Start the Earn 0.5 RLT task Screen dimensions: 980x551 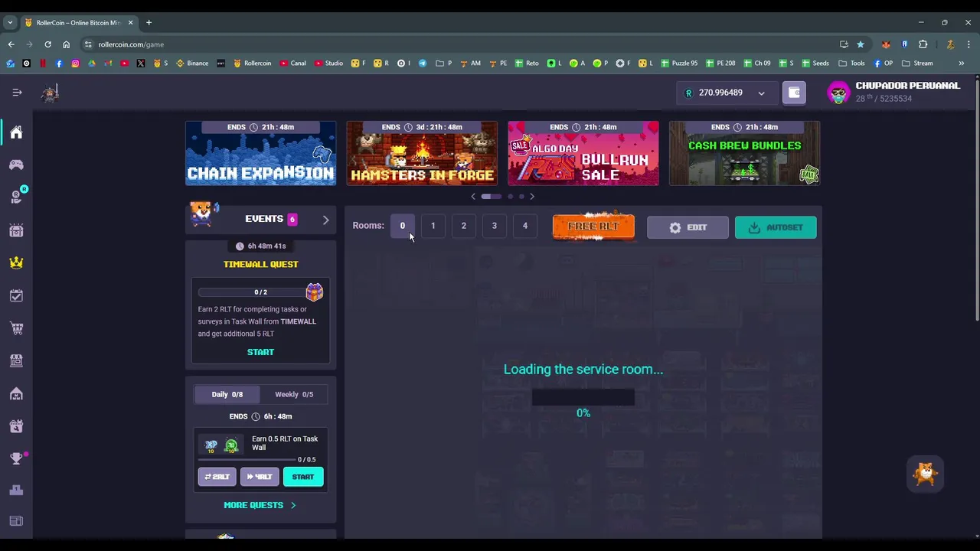(x=303, y=477)
